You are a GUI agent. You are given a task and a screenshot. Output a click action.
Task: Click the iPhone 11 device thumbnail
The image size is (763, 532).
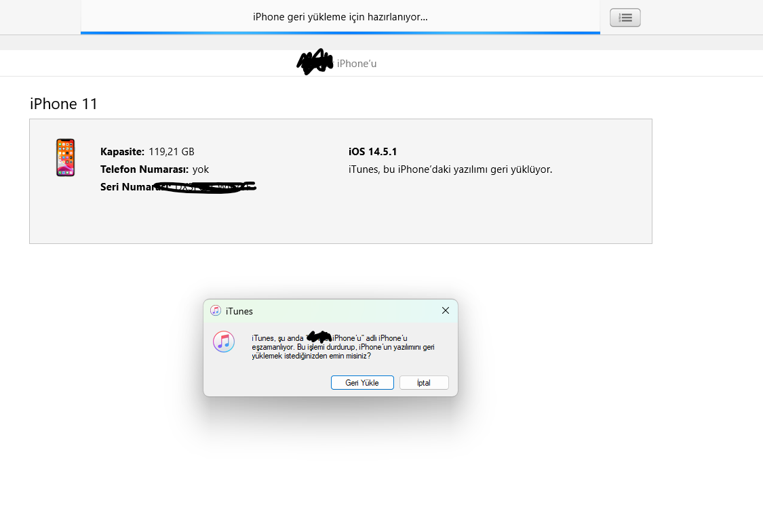(x=65, y=157)
